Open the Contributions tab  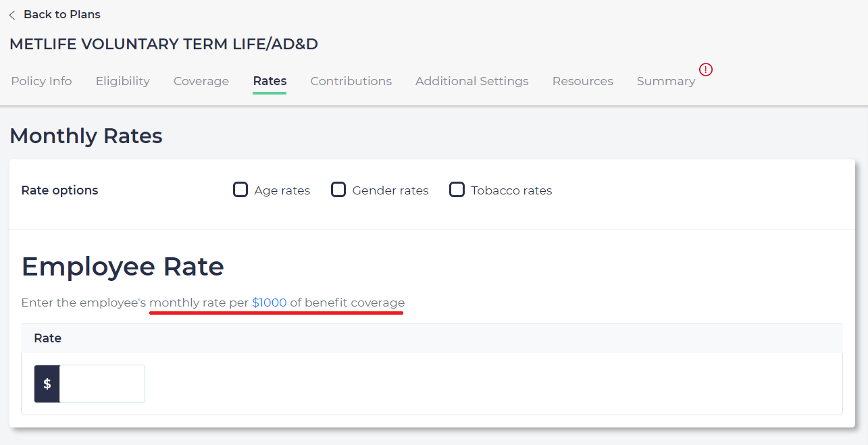(351, 81)
